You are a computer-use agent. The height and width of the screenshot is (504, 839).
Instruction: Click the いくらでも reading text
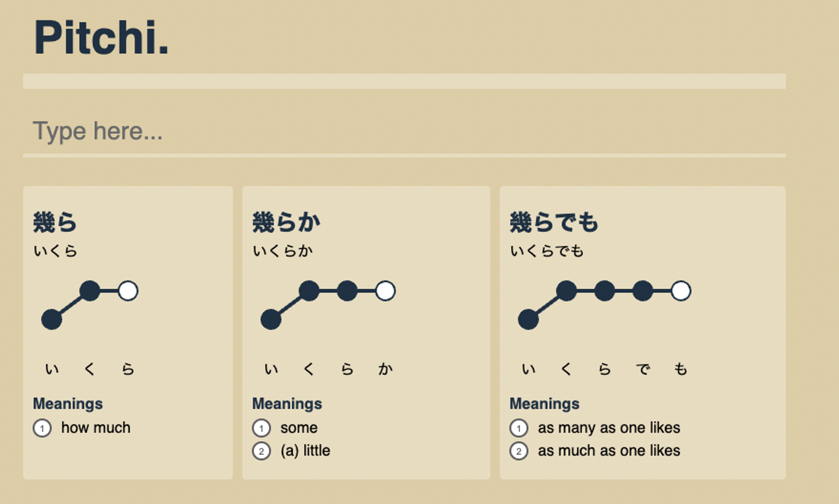pyautogui.click(x=547, y=251)
